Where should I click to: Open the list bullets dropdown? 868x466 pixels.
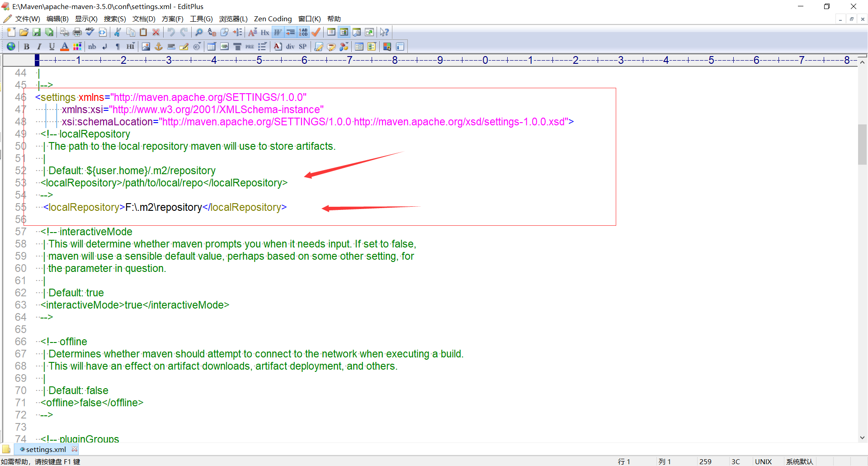[x=263, y=46]
